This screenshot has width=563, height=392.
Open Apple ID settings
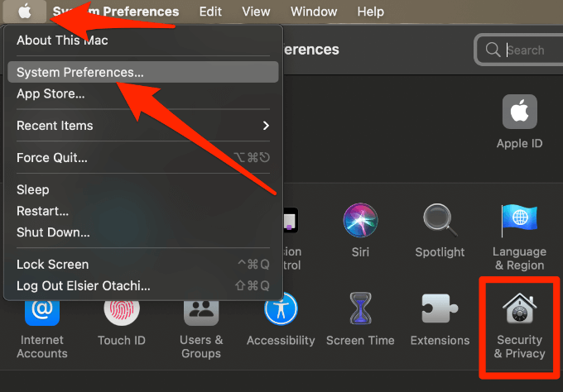coord(519,122)
